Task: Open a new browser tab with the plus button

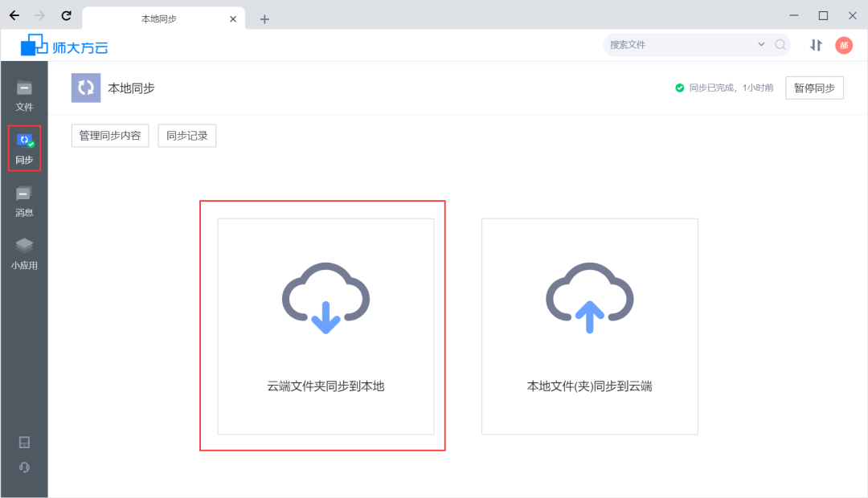Action: click(x=264, y=18)
